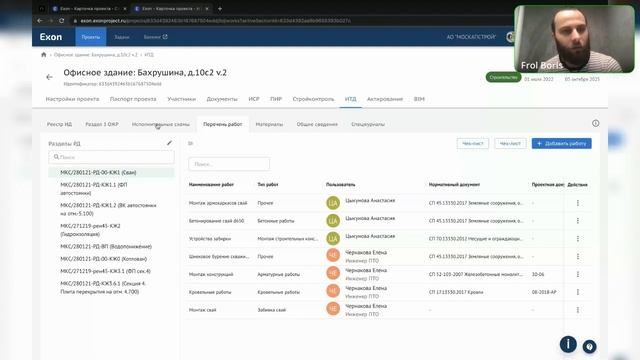The width and height of the screenshot is (640, 360).
Task: Switch to the ИСР tab
Action: pyautogui.click(x=254, y=99)
